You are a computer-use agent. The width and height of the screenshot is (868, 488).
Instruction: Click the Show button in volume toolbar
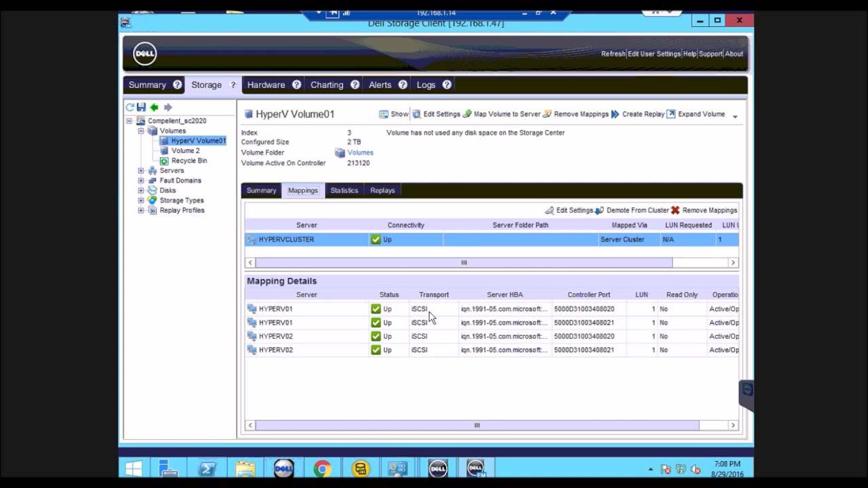coord(394,114)
